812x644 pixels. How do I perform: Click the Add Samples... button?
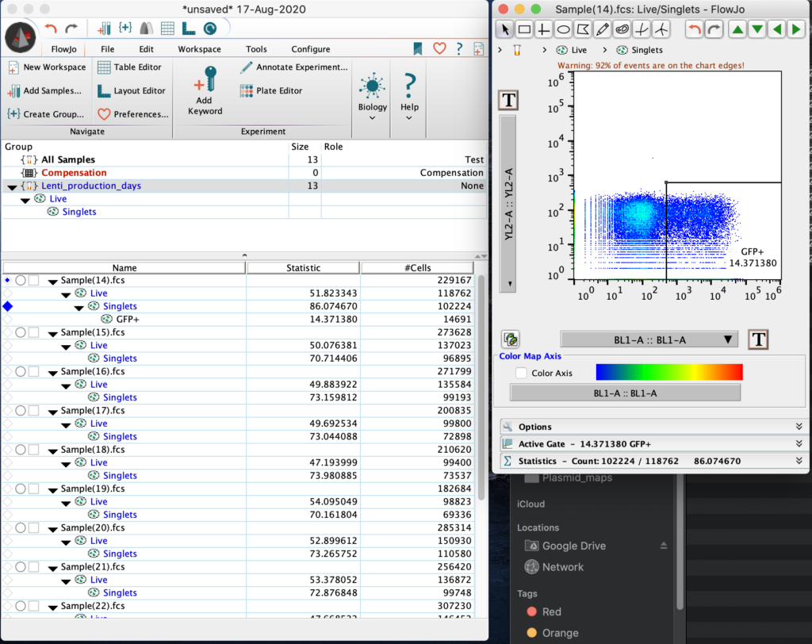(44, 90)
